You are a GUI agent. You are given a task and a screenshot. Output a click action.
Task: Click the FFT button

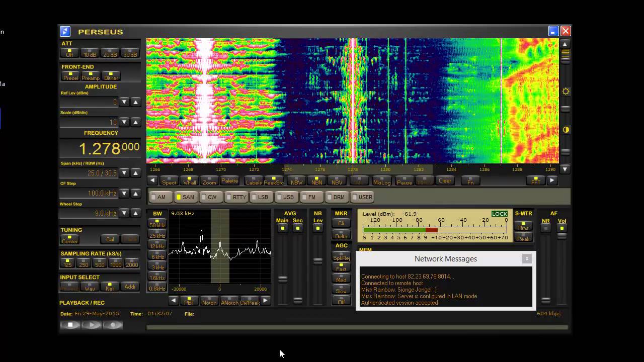pyautogui.click(x=536, y=180)
